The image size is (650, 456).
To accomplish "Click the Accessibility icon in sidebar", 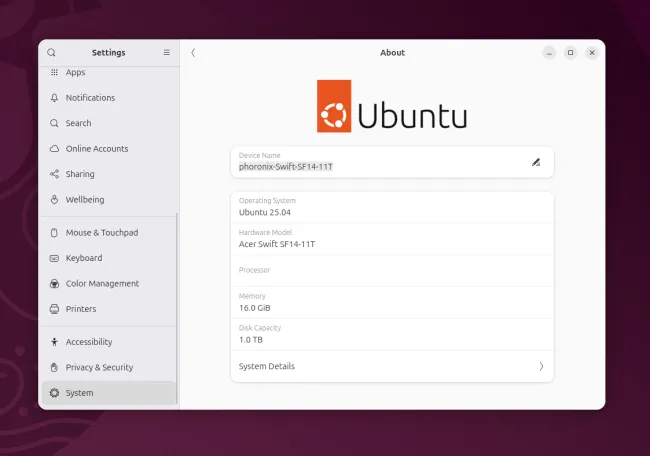I will tap(54, 342).
